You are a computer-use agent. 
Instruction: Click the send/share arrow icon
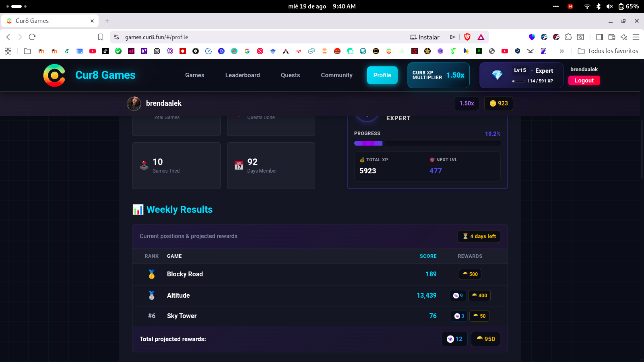[x=453, y=37]
